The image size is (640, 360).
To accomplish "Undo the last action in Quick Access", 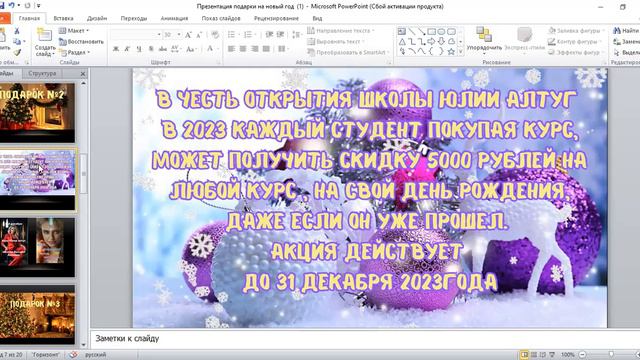I will point(12,6).
